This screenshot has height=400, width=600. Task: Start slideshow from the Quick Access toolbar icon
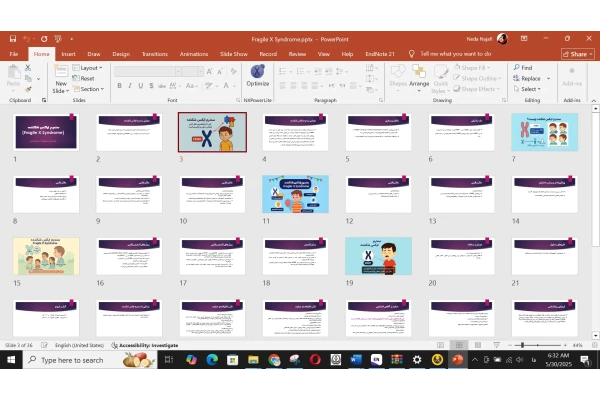(58, 39)
